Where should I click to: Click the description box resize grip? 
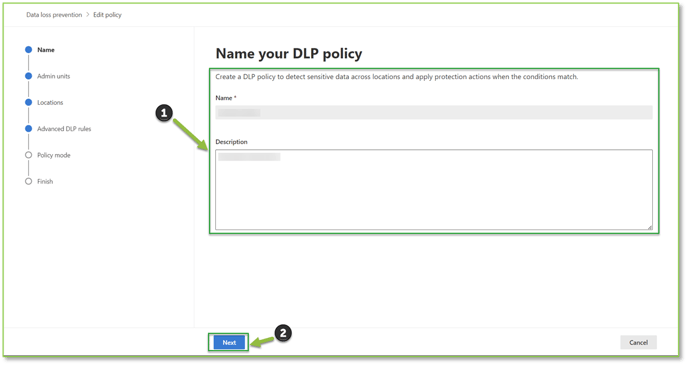(650, 227)
